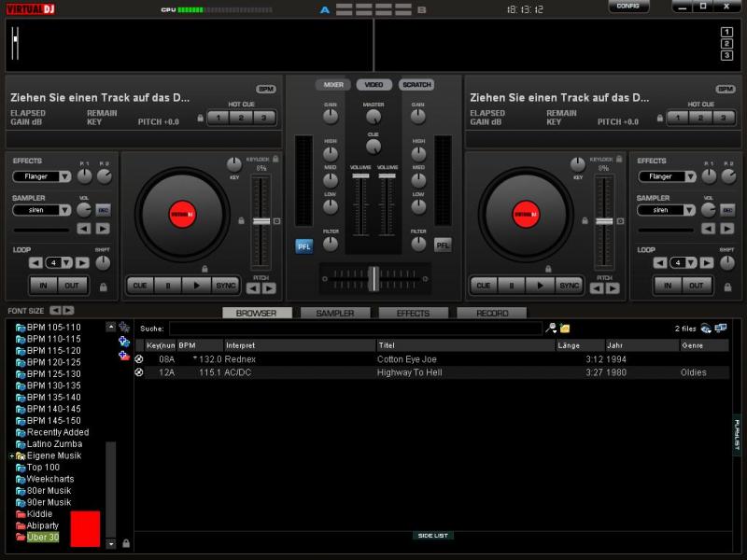Viewport: 747px width, 560px height.
Task: Pause the right deck
Action: coord(512,286)
